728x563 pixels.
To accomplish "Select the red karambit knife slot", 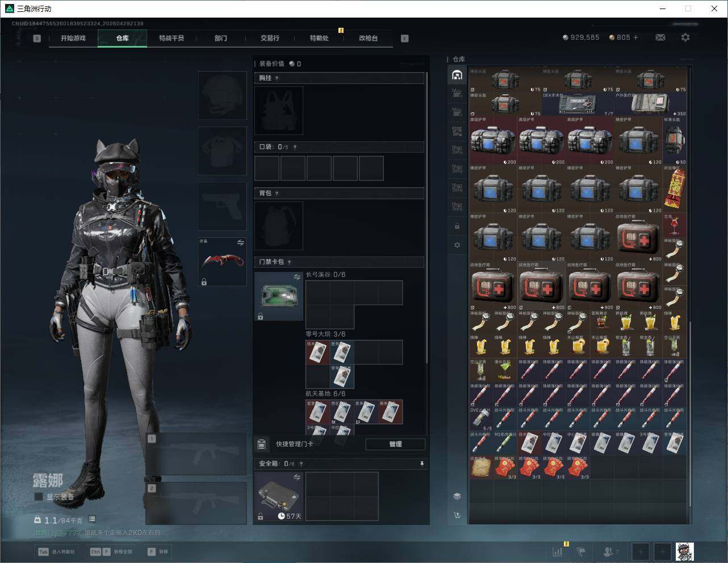I will click(x=222, y=262).
